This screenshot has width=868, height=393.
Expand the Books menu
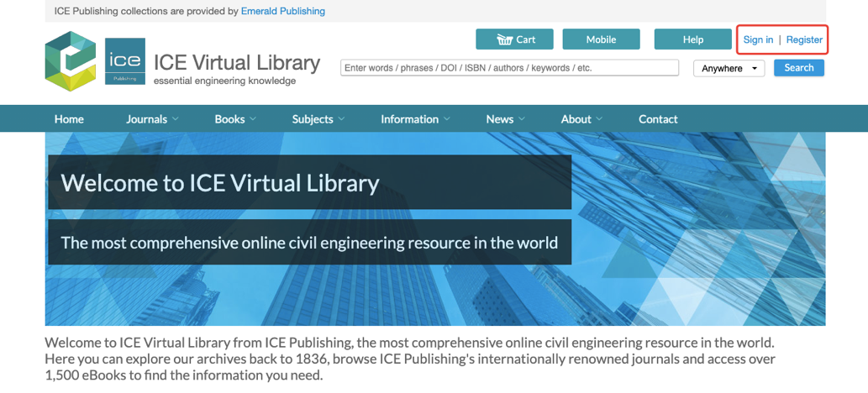click(x=235, y=119)
